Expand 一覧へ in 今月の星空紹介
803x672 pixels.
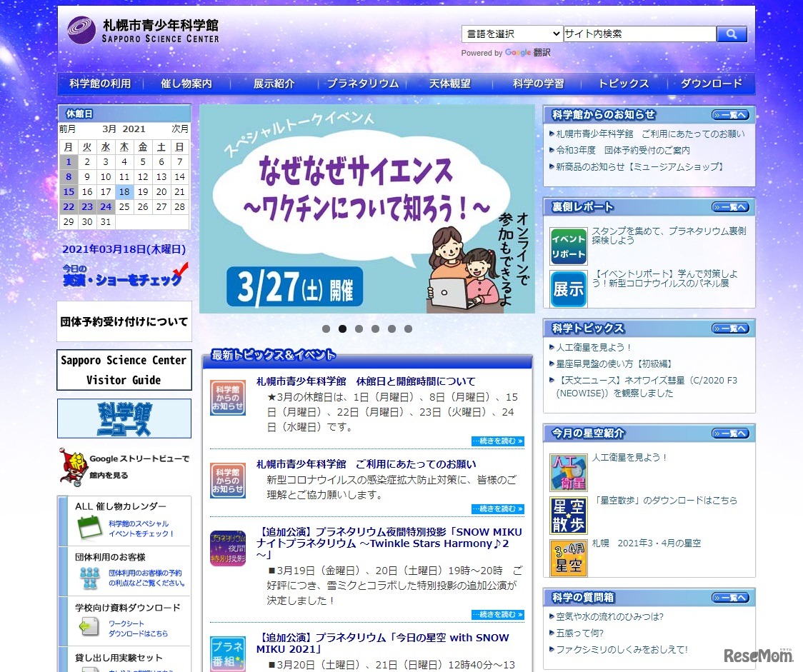[730, 433]
